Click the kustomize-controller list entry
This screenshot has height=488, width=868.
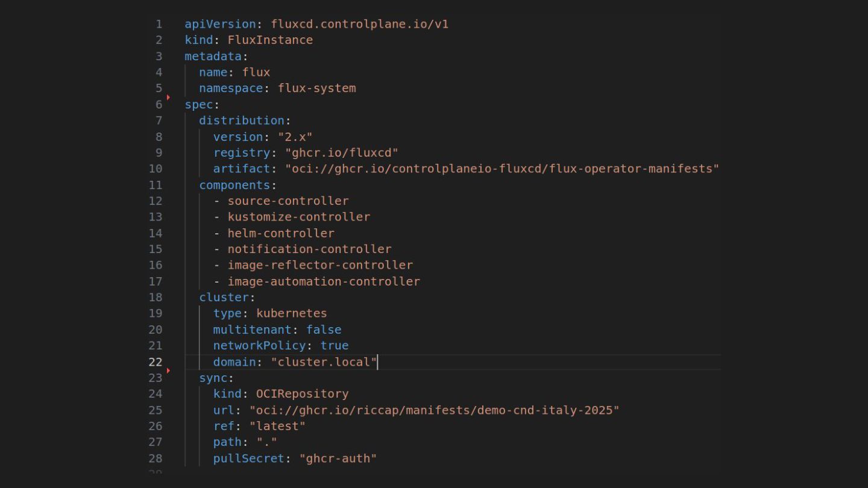click(x=298, y=217)
